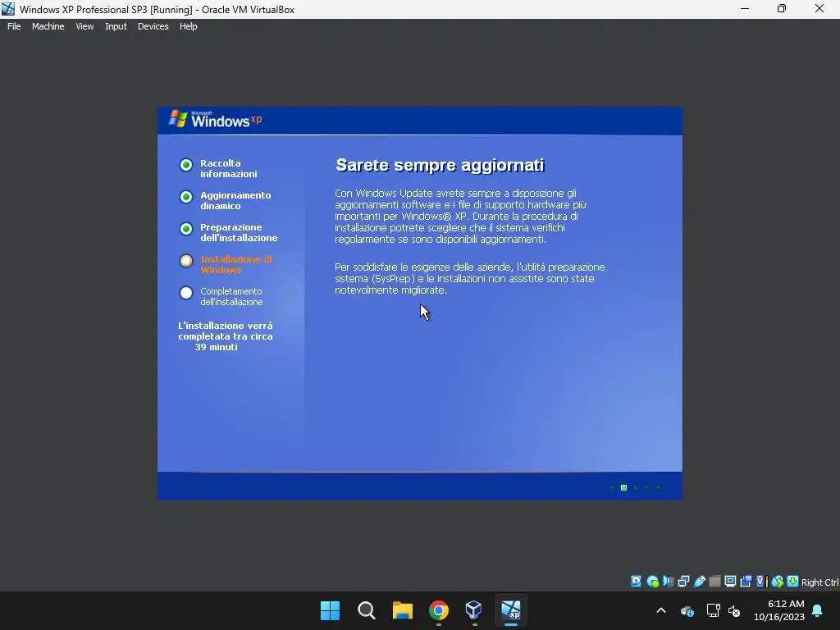This screenshot has height=630, width=840.
Task: Click the network tray icon
Action: 713,610
